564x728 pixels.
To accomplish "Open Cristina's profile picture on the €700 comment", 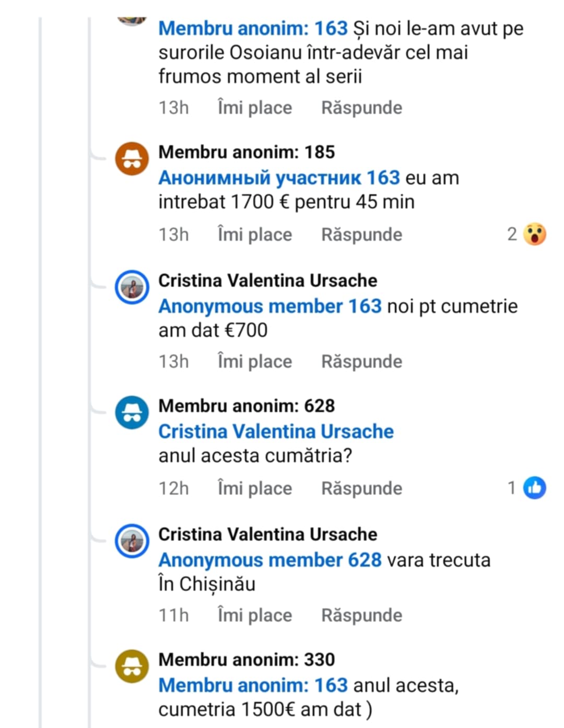I will pyautogui.click(x=132, y=287).
